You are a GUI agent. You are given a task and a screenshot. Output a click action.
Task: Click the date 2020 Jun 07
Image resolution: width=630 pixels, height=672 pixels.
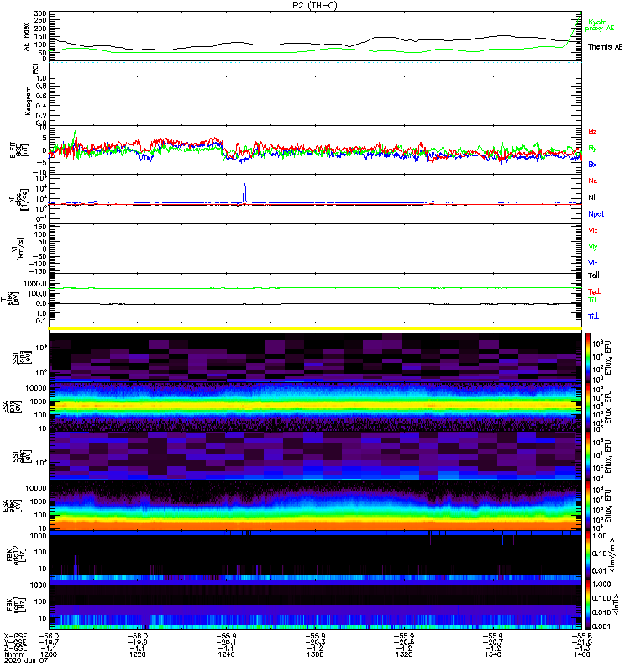(26, 660)
